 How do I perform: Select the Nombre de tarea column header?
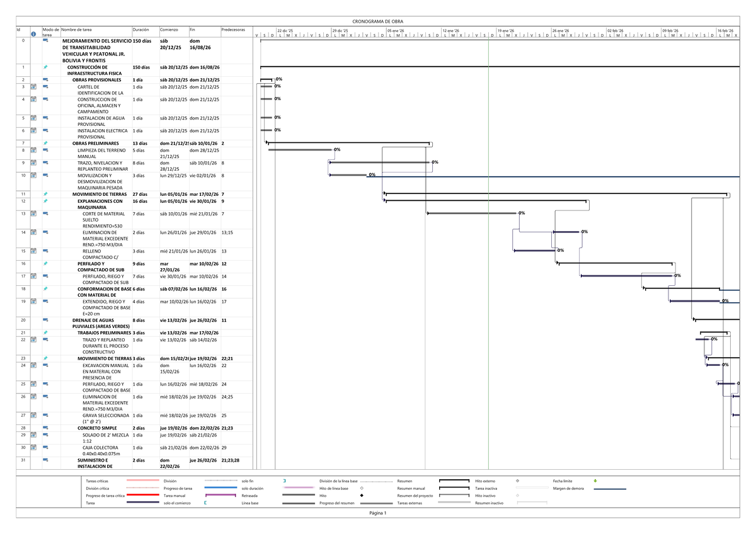(76, 30)
